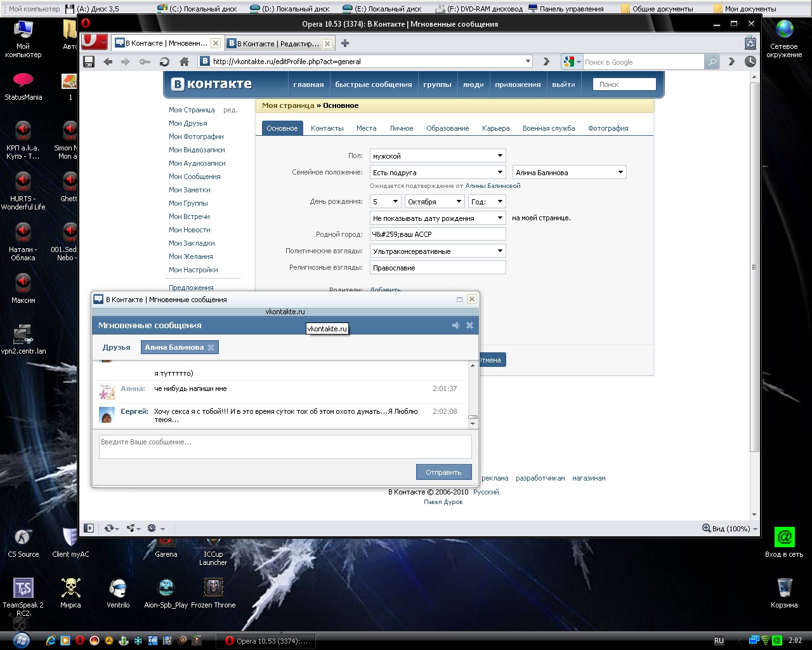Image resolution: width=812 pixels, height=650 pixels.
Task: Click the password wand key icon
Action: [x=145, y=62]
